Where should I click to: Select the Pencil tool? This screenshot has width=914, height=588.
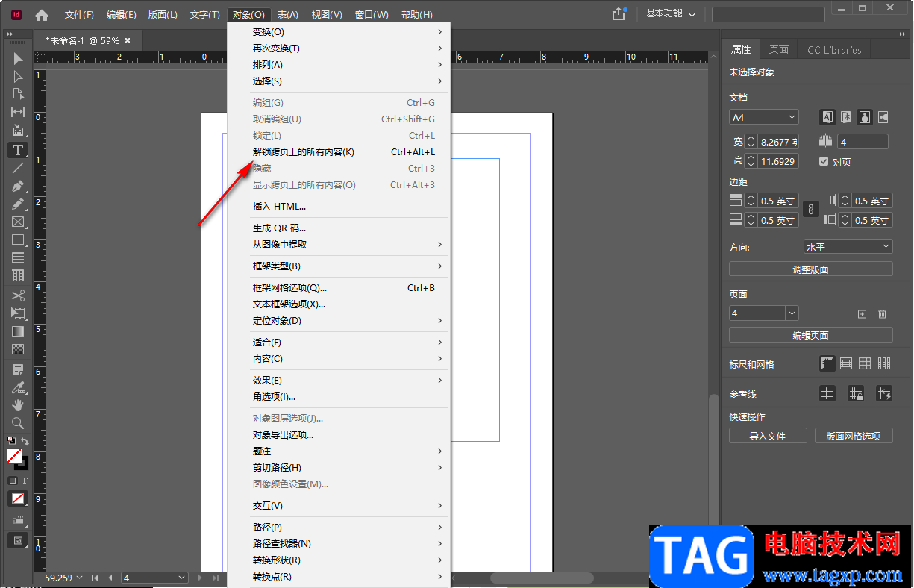tap(18, 204)
